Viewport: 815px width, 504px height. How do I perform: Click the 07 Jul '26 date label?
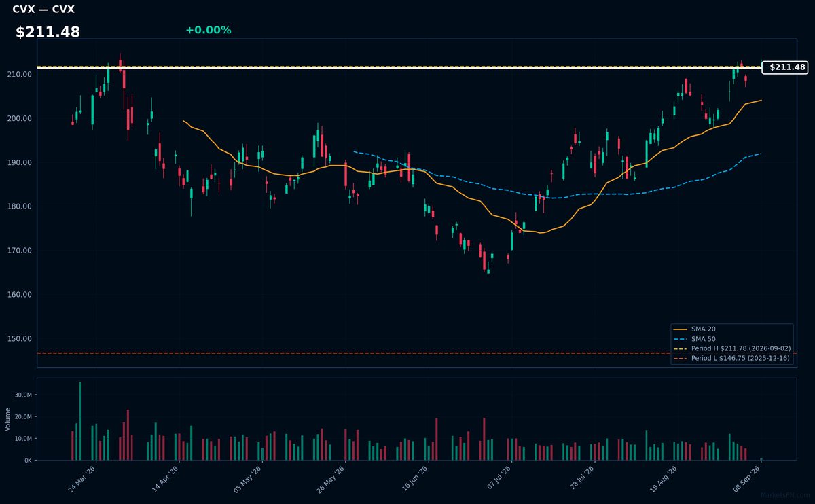(499, 479)
